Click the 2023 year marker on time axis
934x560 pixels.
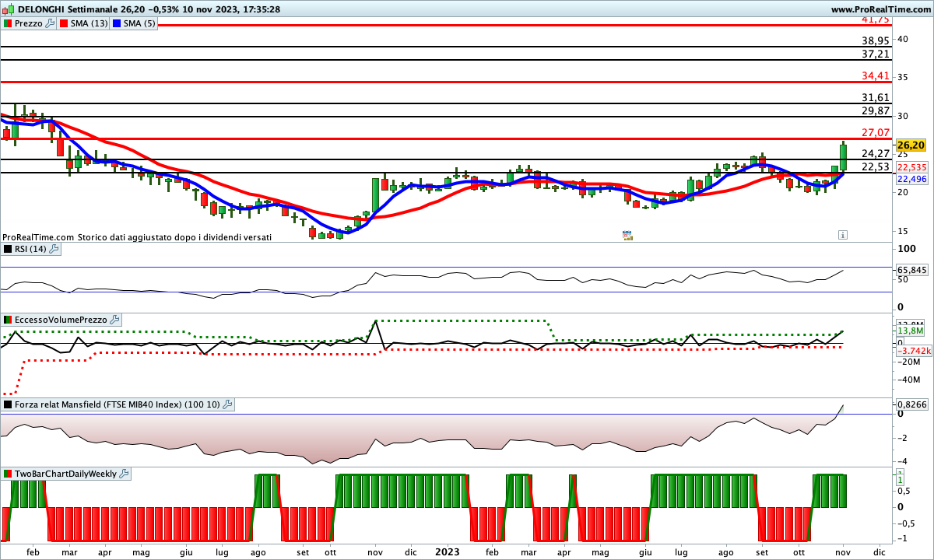pos(447,551)
